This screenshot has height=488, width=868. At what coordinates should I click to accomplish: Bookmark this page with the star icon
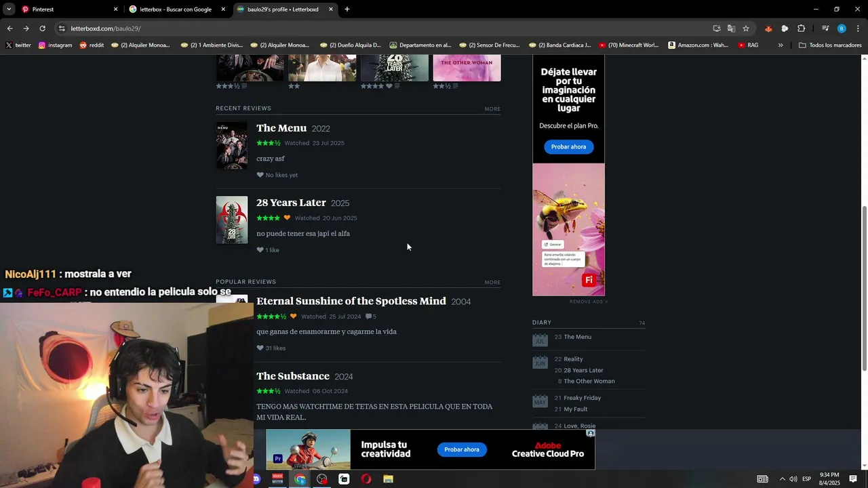coord(746,28)
